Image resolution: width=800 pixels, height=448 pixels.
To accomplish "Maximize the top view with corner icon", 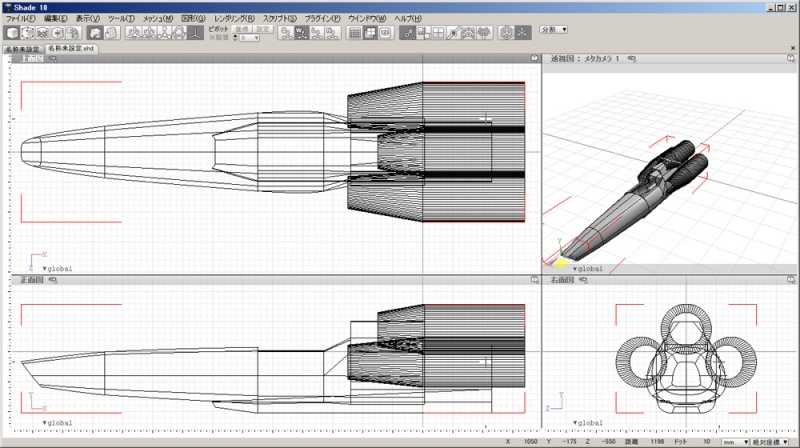I will tap(535, 59).
